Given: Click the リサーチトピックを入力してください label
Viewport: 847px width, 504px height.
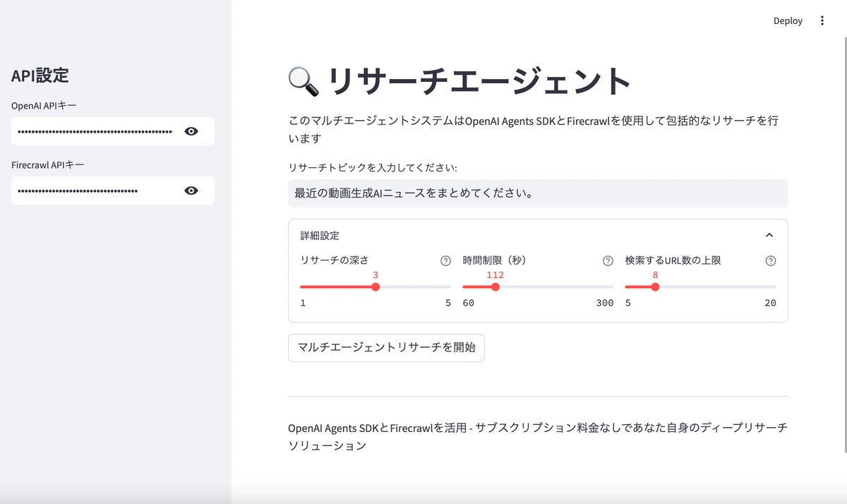Looking at the screenshot, I should click(x=373, y=168).
